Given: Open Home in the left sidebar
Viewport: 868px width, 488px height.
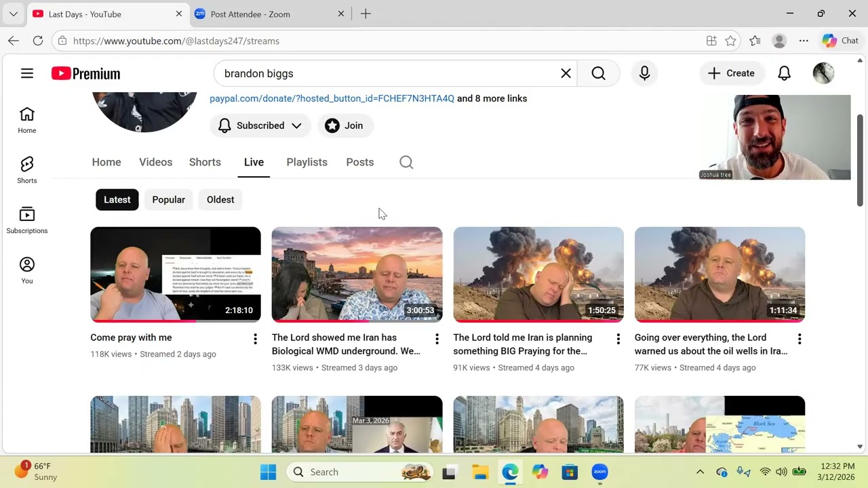Looking at the screenshot, I should tap(27, 121).
